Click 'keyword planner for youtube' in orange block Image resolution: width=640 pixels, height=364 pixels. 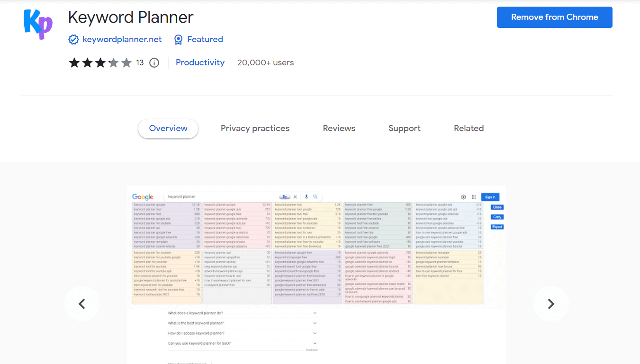point(167,253)
